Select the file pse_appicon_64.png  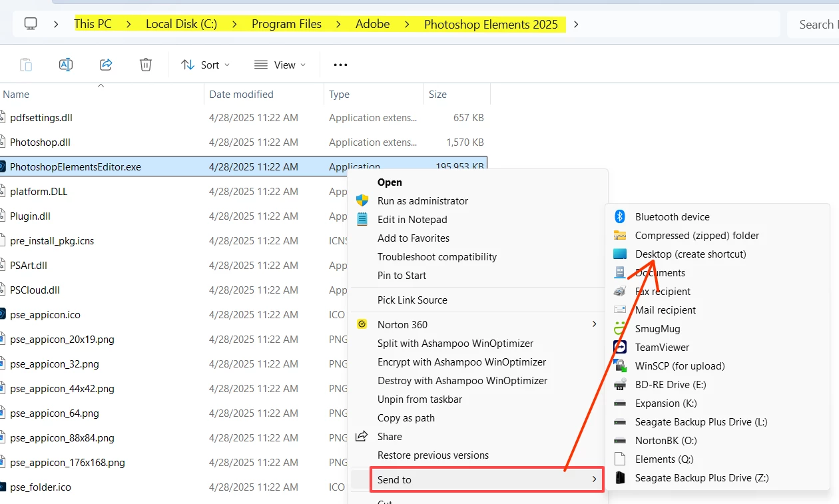tap(55, 413)
